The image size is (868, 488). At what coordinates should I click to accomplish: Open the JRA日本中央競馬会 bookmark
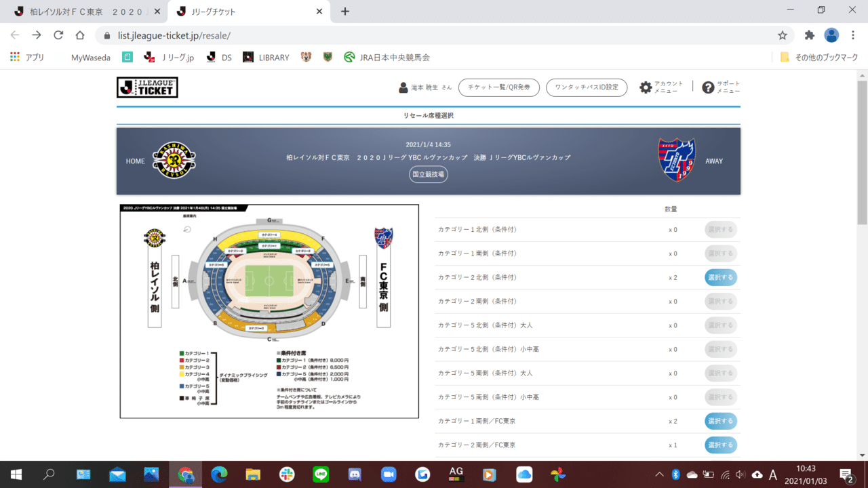coord(387,58)
